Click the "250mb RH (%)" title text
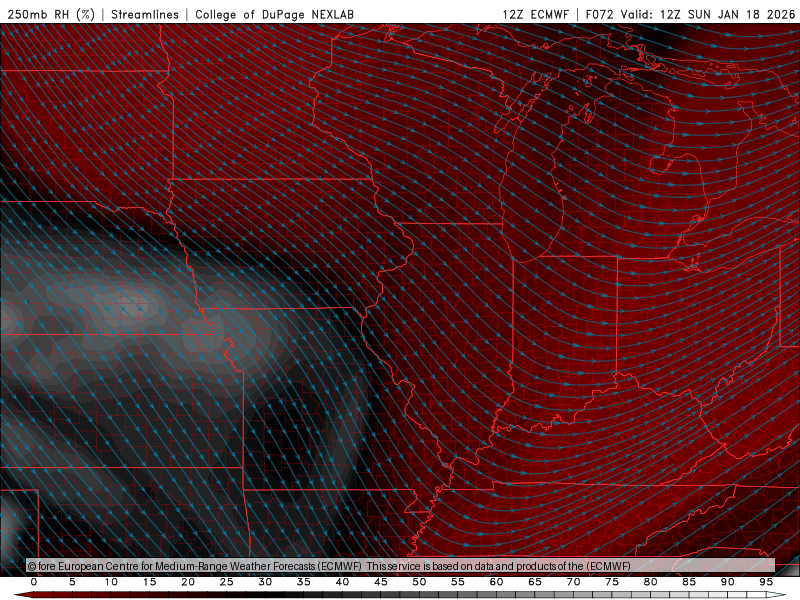 tap(52, 14)
